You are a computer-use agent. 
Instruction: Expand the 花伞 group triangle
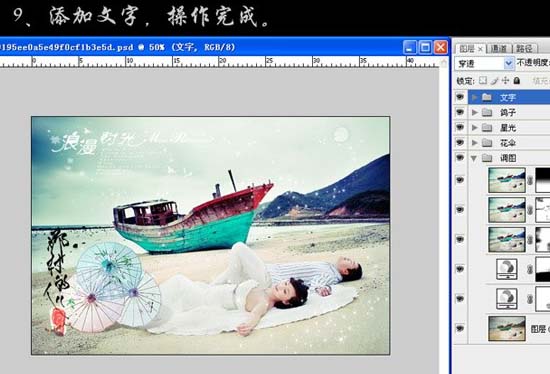click(x=475, y=142)
